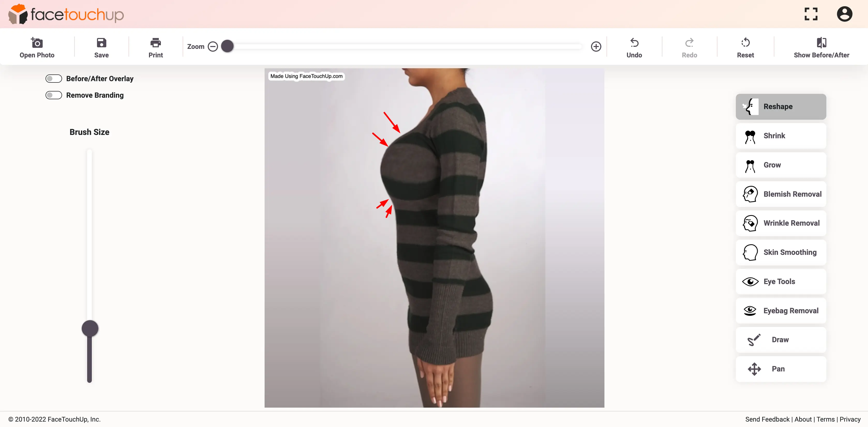Click the Save menu item
This screenshot has height=427, width=868.
tap(101, 48)
